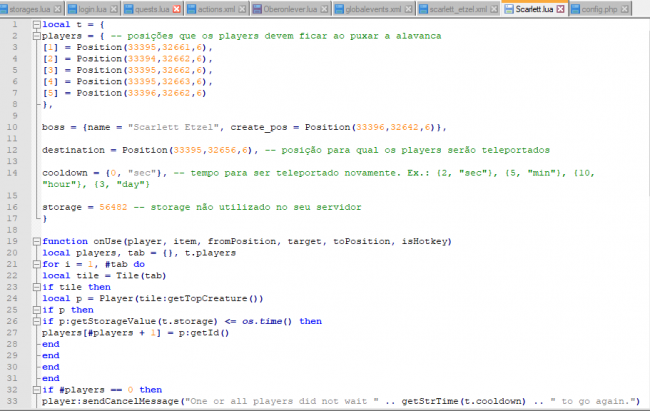
Task: Click 'getStrTime(t.cooldown)' on line 33
Action: tap(463, 401)
